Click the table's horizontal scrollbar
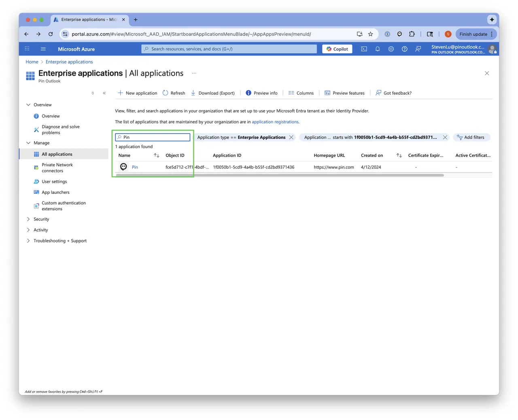The image size is (518, 420). pyautogui.click(x=280, y=175)
